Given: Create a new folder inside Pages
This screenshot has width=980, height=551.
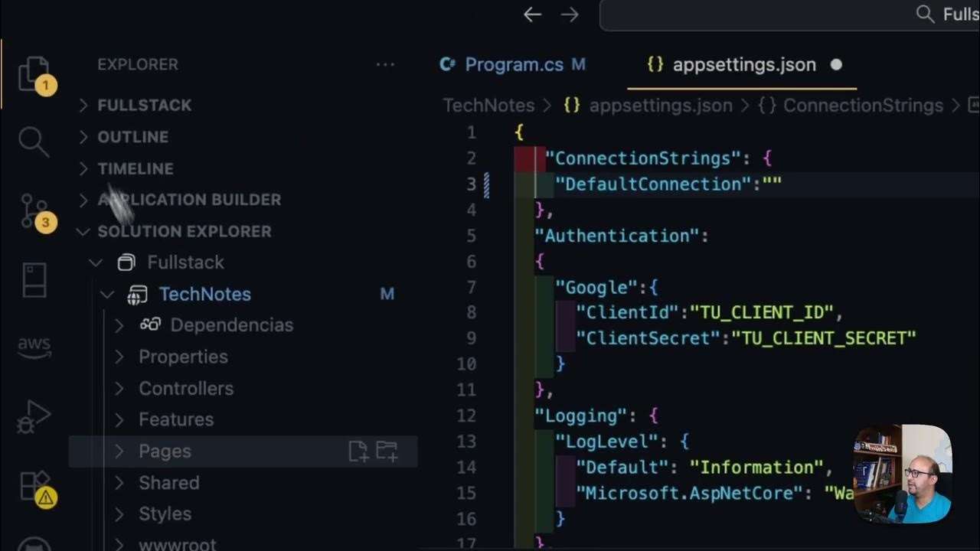Looking at the screenshot, I should pos(387,452).
